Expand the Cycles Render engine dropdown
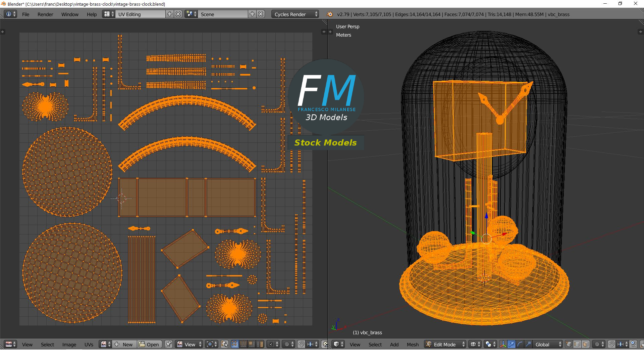644x350 pixels. 295,14
